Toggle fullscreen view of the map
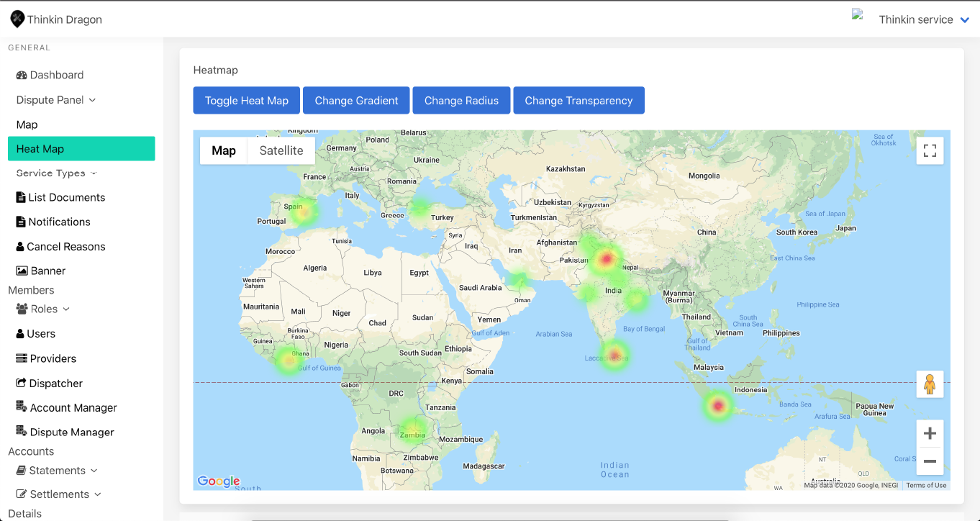 (x=930, y=150)
